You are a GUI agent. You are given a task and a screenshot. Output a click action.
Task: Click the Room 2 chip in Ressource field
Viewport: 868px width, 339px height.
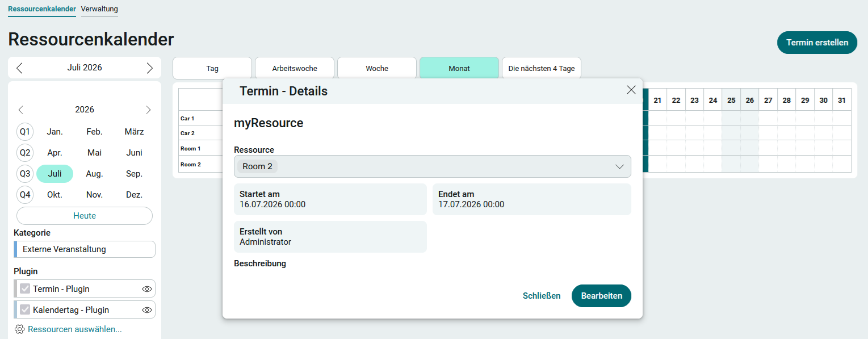click(257, 166)
